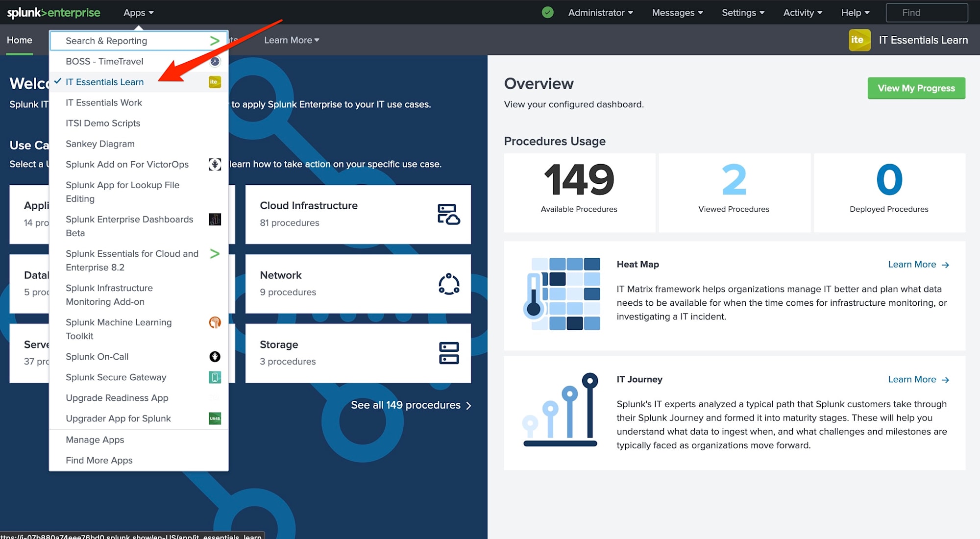Switch to the Home tab
This screenshot has width=980, height=539.
click(20, 40)
